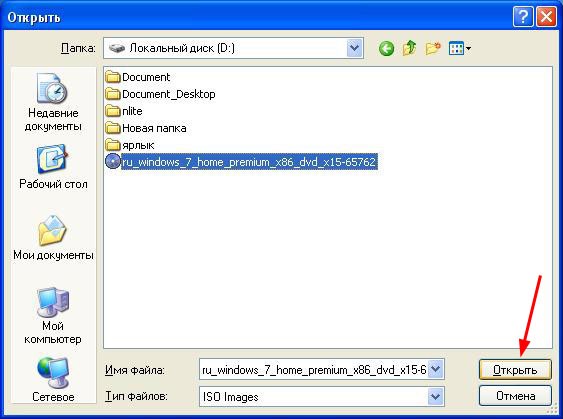Open the view options menu
Image resolution: width=563 pixels, height=419 pixels.
coord(460,48)
